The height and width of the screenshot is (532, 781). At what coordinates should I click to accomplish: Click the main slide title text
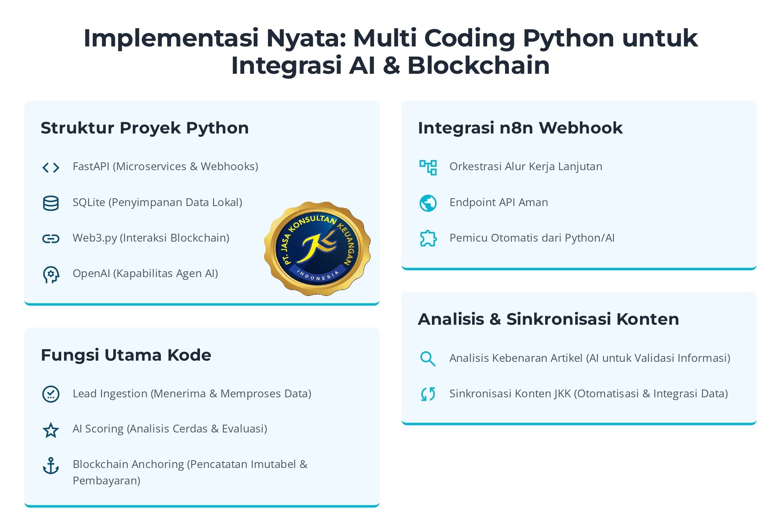390,52
